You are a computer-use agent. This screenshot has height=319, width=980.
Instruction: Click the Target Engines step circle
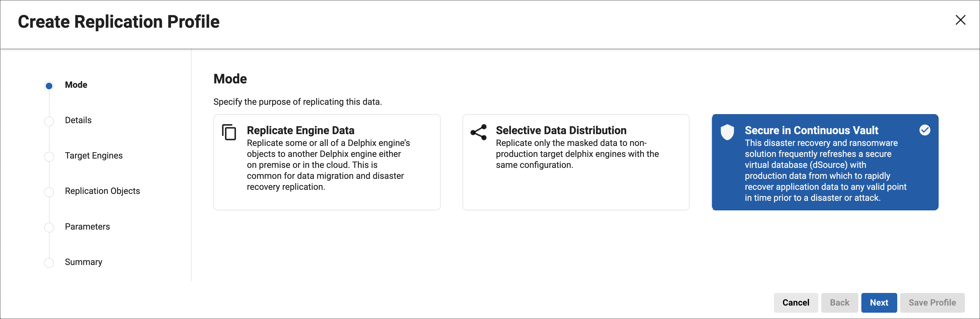click(49, 157)
